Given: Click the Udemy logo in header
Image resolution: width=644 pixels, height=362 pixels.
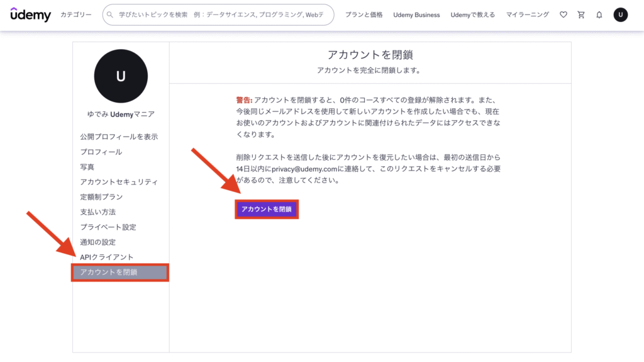Looking at the screenshot, I should pyautogui.click(x=31, y=14).
